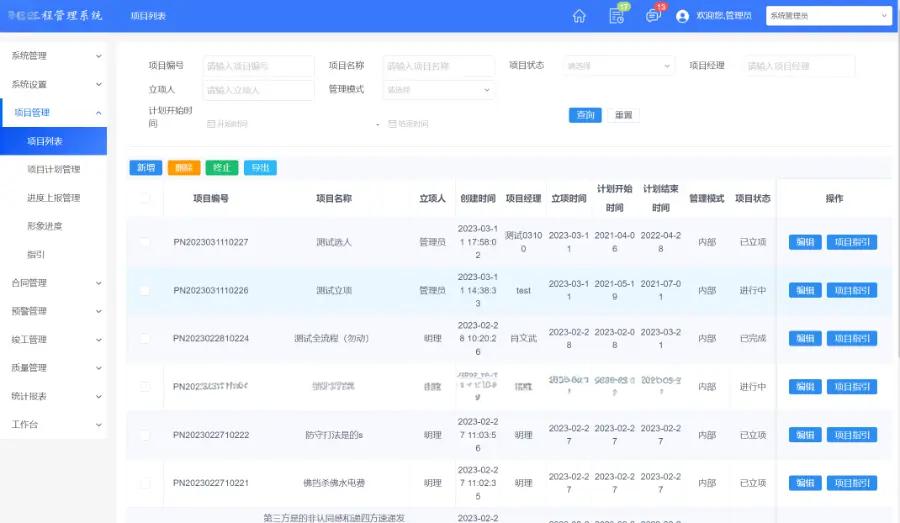Collapse the 项目管理 sidebar menu
This screenshot has width=900, height=523.
coord(53,113)
